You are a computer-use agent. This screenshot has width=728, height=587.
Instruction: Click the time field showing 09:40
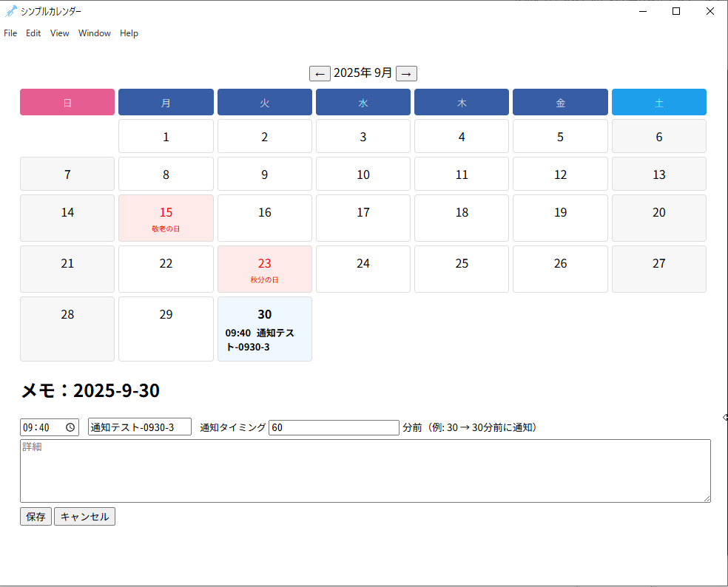[x=41, y=427]
